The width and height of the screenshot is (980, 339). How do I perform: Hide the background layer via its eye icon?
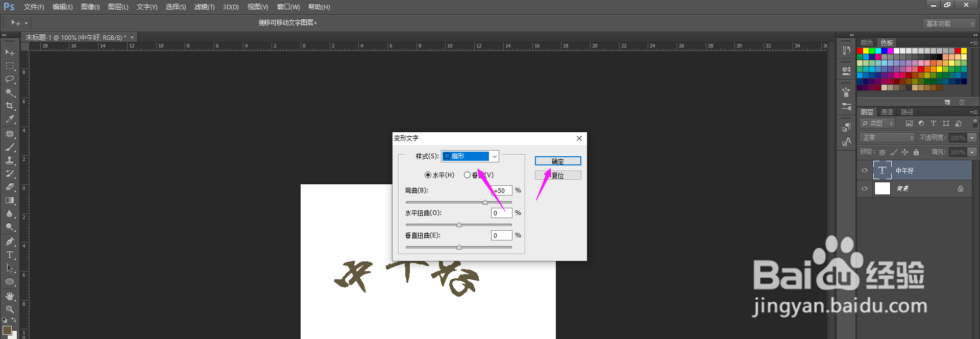coord(865,188)
